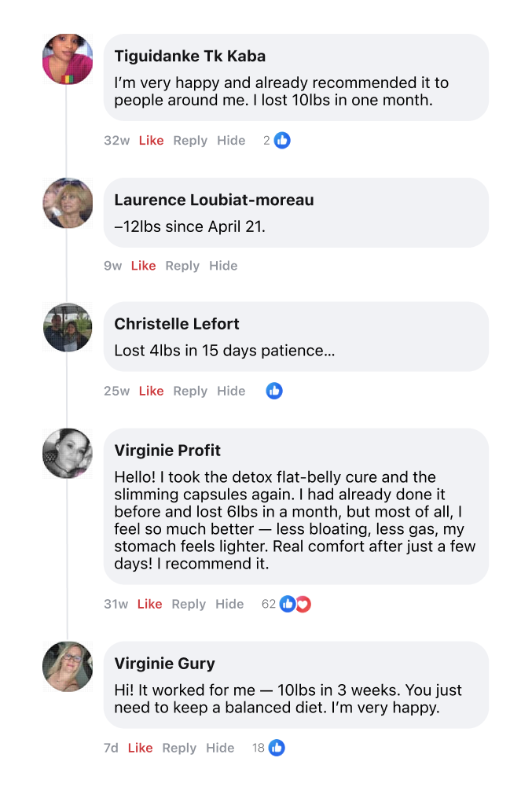The width and height of the screenshot is (532, 791).
Task: Reply to Virginie Profit's comment
Action: point(189,604)
